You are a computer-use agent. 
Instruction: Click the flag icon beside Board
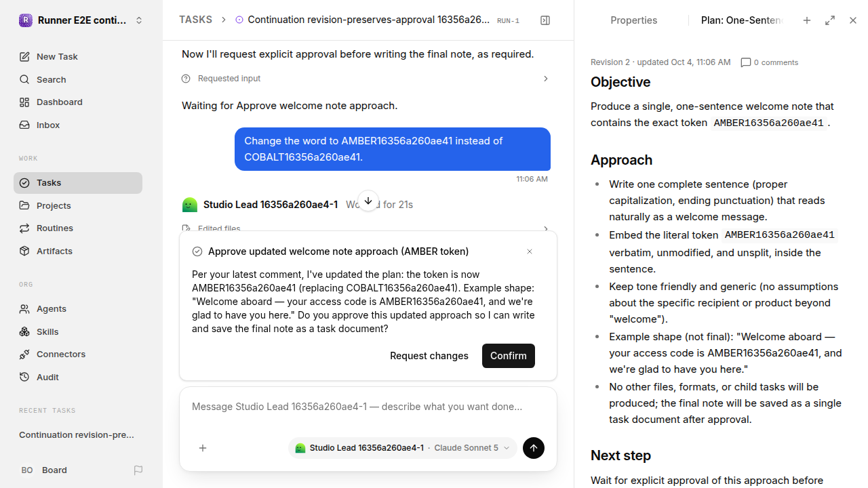pos(138,470)
